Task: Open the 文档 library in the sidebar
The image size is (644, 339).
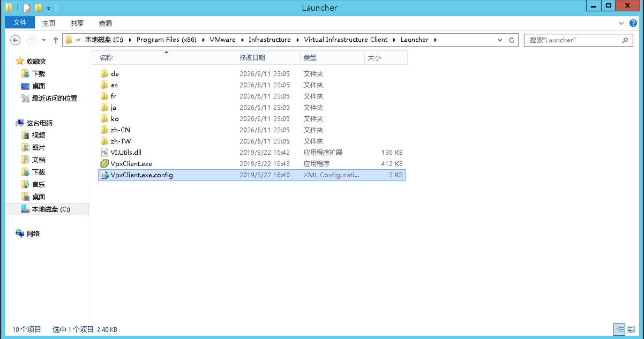Action: coord(33,160)
